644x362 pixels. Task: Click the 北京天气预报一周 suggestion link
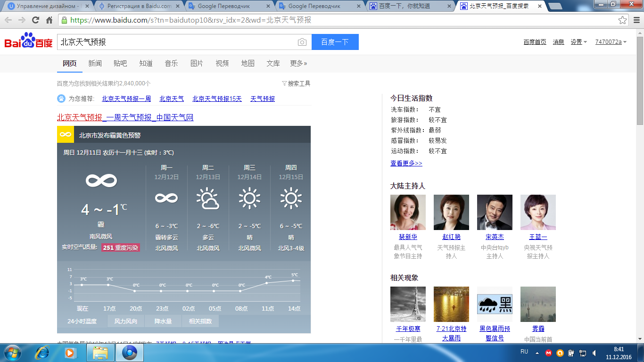(x=126, y=99)
